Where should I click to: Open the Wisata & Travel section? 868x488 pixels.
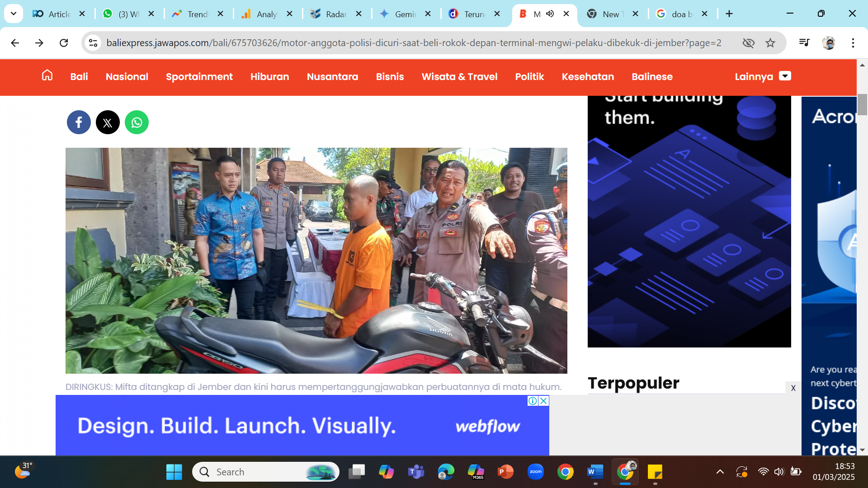click(460, 77)
